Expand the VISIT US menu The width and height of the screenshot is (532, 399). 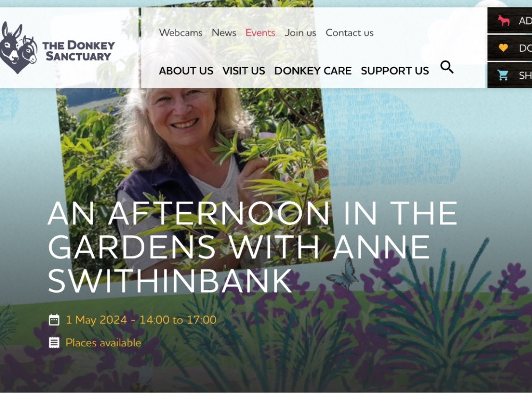pos(244,71)
